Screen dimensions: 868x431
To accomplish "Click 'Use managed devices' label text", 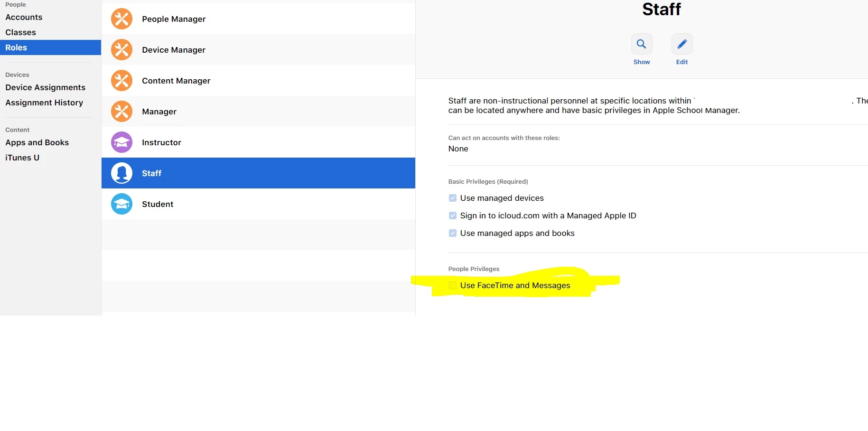I will coord(502,198).
